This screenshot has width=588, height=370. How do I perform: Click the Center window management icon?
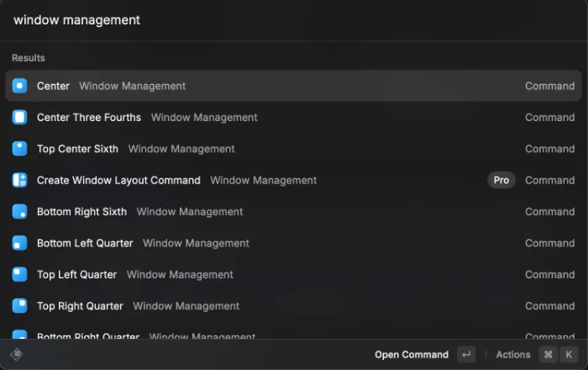[20, 86]
